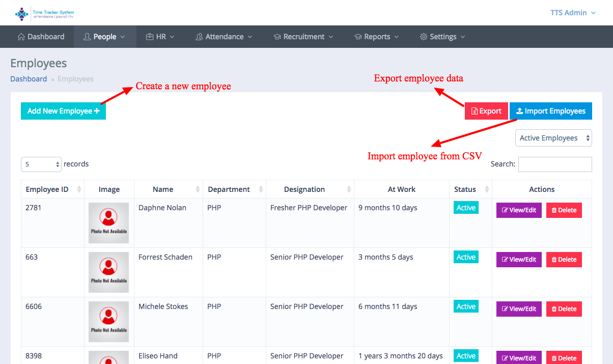Sort table by Designation column arrows
This screenshot has height=364, width=613.
pos(349,189)
